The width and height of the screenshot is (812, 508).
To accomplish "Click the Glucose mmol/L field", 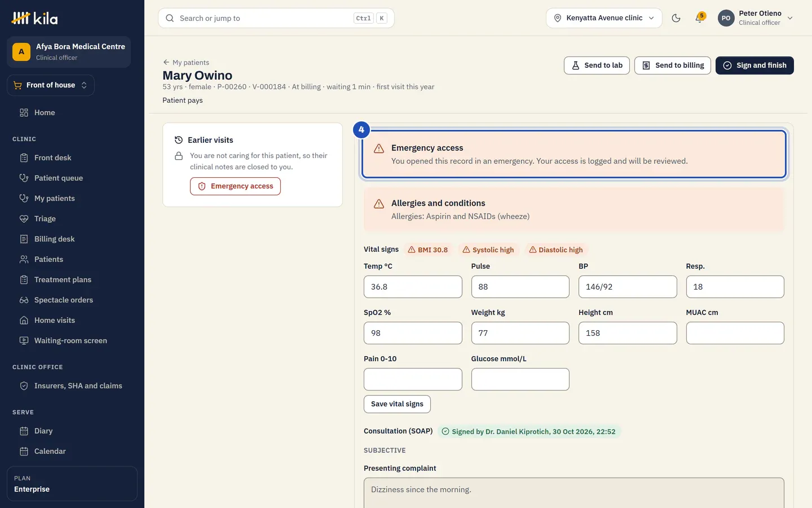I will pos(520,379).
